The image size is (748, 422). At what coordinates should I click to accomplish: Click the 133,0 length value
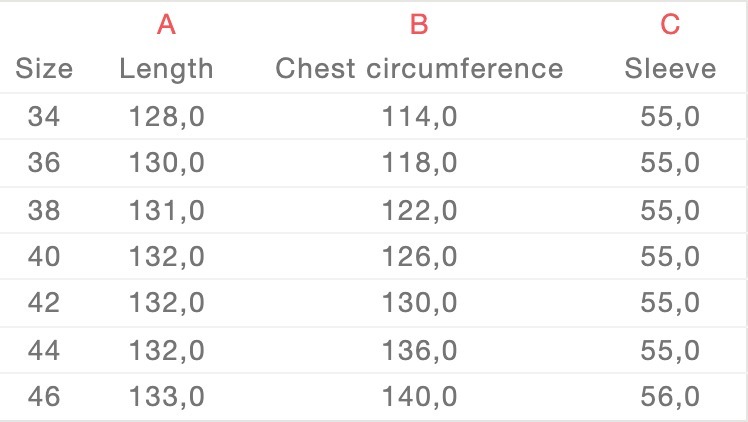tap(166, 397)
